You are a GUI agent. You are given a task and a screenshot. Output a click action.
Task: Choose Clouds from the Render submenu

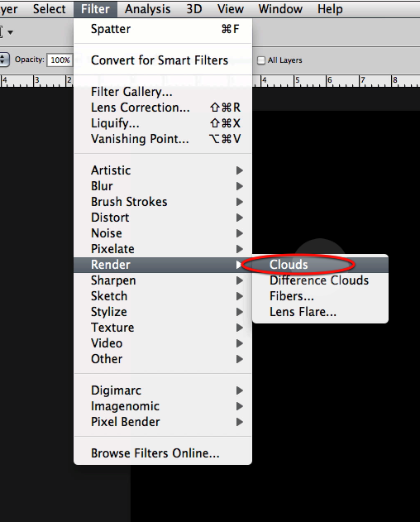(320, 265)
